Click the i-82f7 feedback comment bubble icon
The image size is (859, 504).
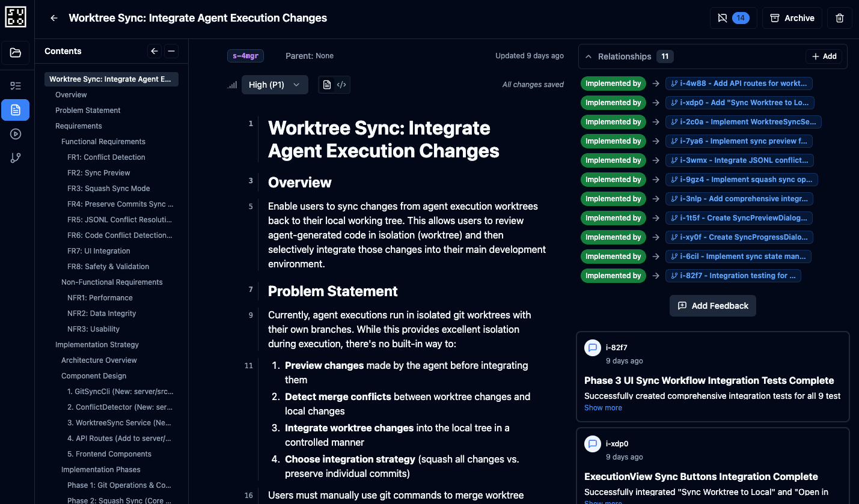(593, 347)
